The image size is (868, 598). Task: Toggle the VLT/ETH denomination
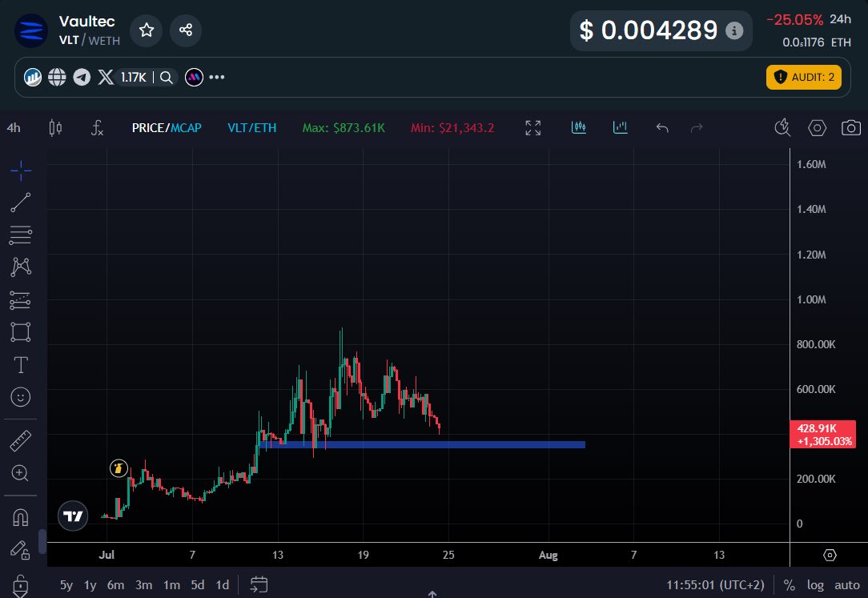click(252, 128)
